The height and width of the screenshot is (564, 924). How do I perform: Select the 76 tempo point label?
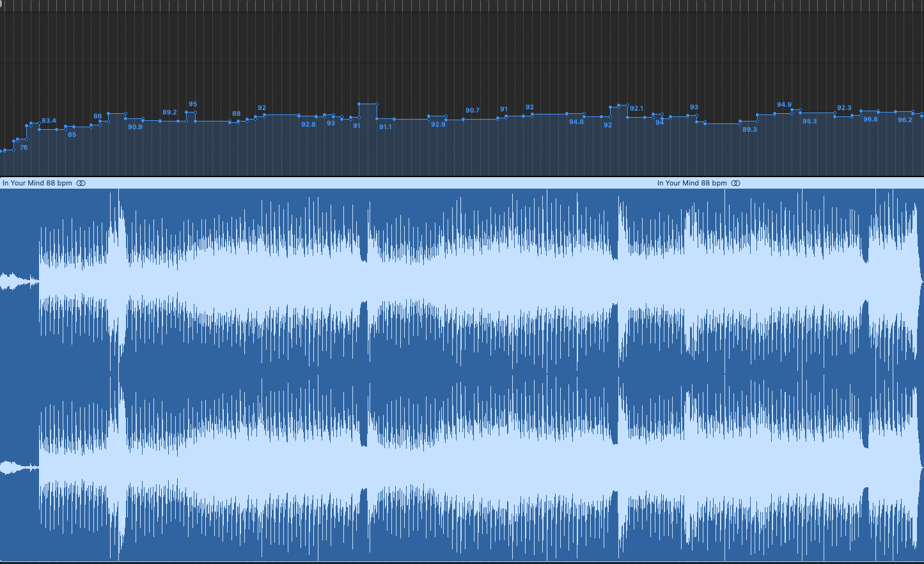click(x=24, y=148)
